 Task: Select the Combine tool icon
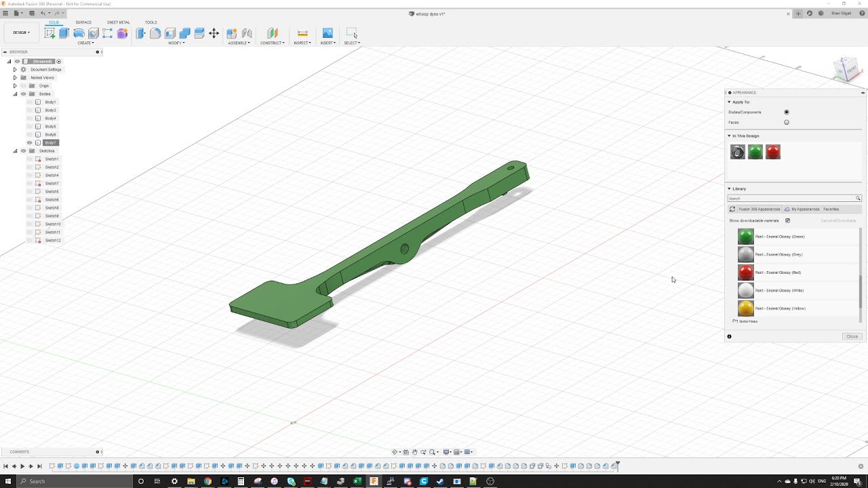click(x=184, y=33)
